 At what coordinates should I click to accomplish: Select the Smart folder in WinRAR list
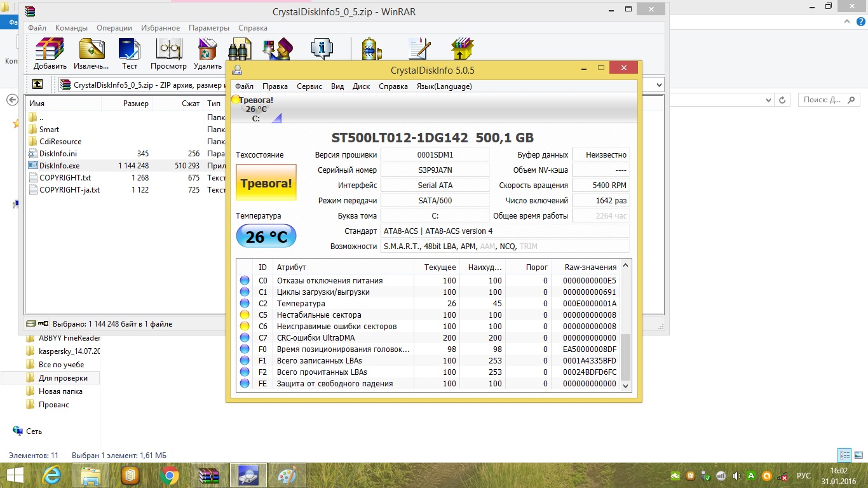49,130
